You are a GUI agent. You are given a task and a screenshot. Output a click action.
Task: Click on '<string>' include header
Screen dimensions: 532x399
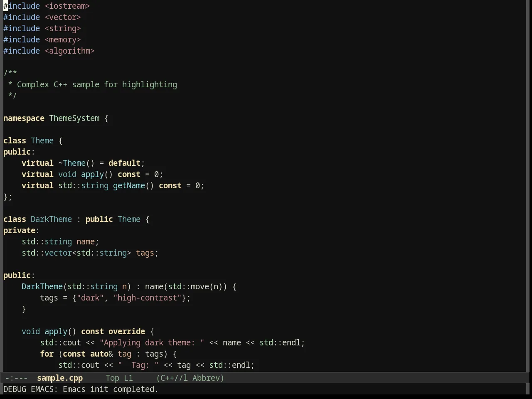click(x=63, y=28)
